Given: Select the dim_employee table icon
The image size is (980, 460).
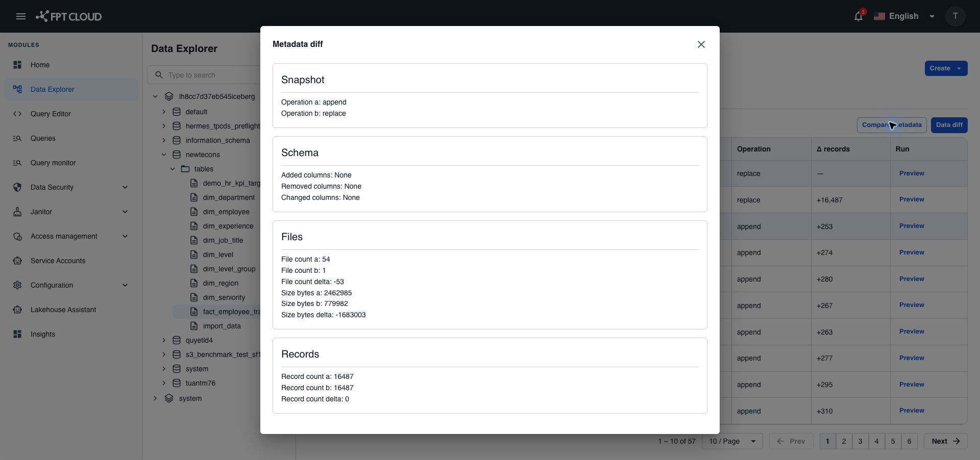Looking at the screenshot, I should [194, 212].
